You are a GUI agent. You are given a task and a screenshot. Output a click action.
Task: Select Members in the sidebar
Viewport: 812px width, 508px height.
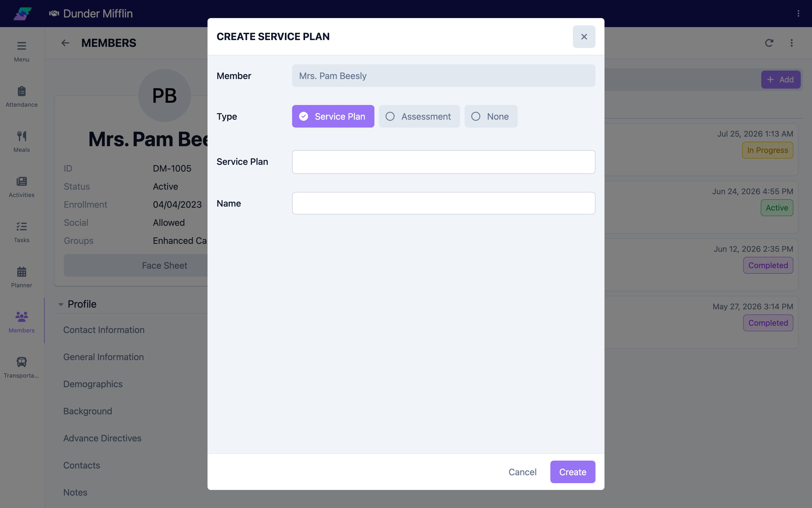click(x=21, y=322)
